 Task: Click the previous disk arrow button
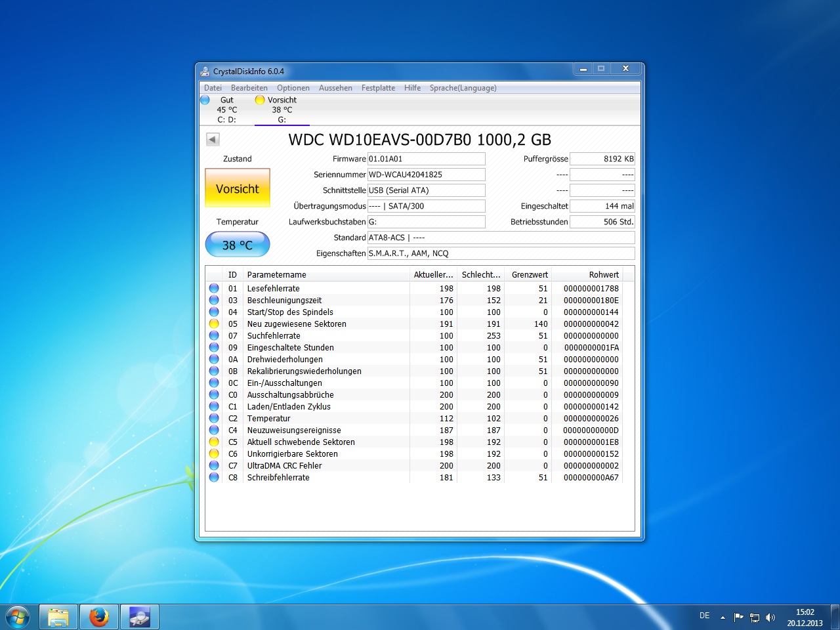click(213, 139)
